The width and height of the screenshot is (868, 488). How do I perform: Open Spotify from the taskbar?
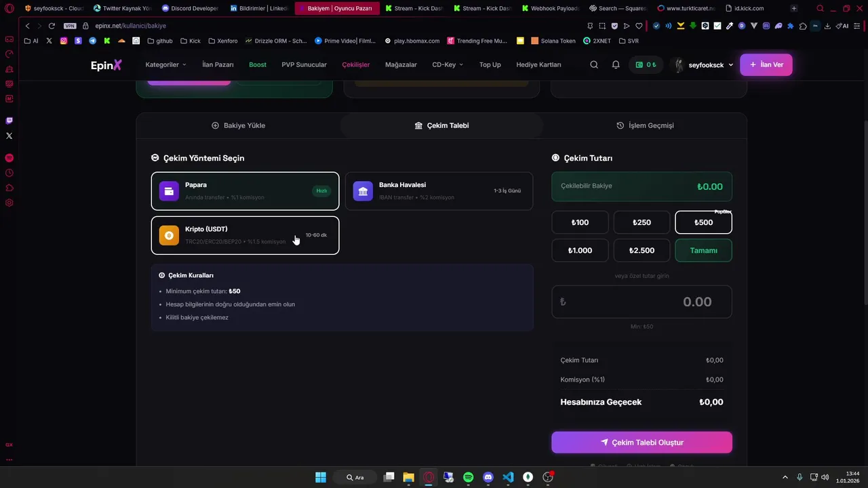click(x=468, y=477)
